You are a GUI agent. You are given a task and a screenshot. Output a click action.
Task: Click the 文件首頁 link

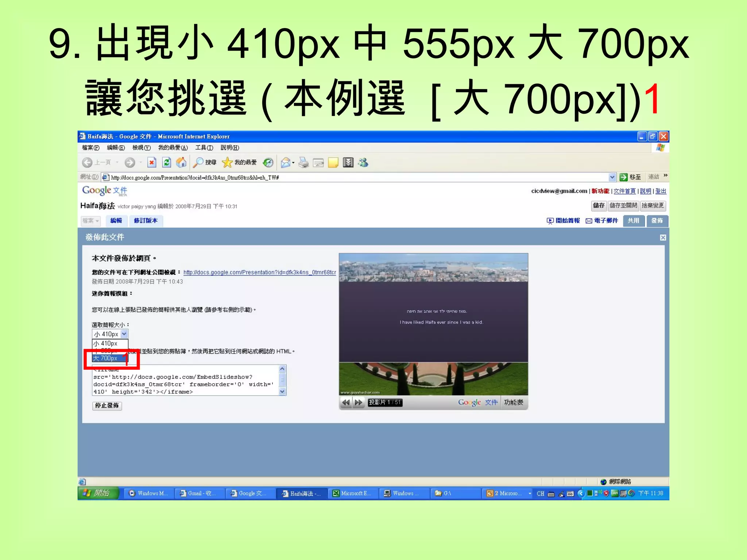click(624, 191)
